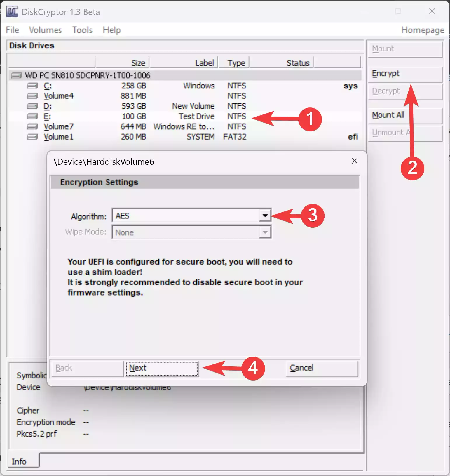The height and width of the screenshot is (476, 450).
Task: Click the drive icon next to Volume1
Action: (x=32, y=137)
